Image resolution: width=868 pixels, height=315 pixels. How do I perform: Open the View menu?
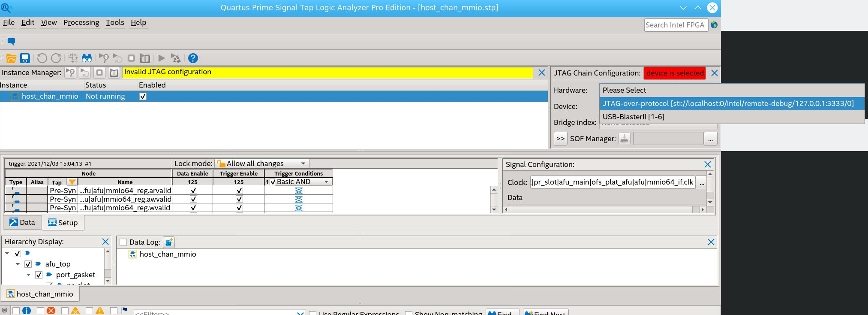point(49,22)
